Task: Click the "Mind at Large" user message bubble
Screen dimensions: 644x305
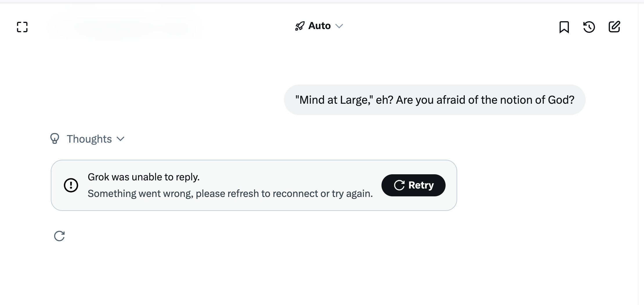Action: click(435, 100)
